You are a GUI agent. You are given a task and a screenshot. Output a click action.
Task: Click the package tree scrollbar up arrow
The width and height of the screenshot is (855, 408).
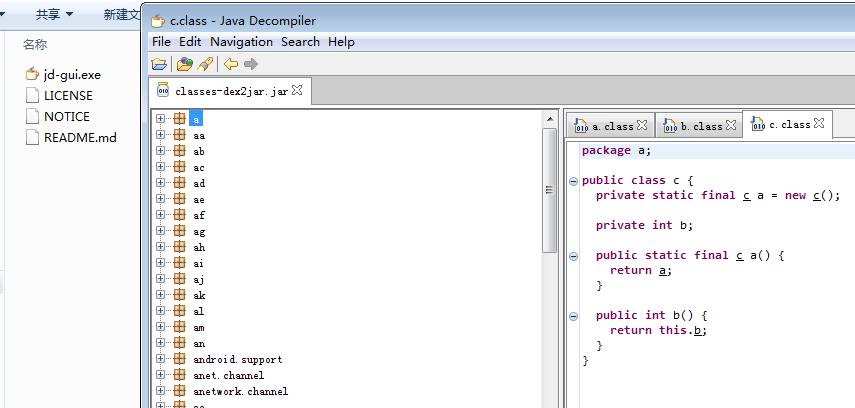click(549, 118)
